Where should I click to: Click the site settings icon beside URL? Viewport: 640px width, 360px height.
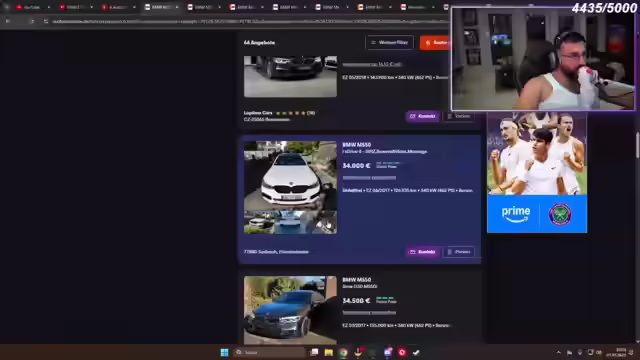click(46, 21)
